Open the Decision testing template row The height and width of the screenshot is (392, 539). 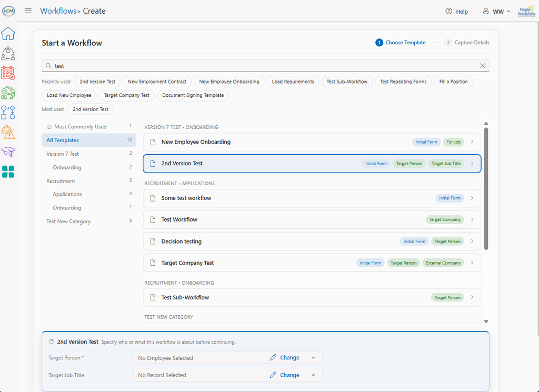pyautogui.click(x=312, y=241)
